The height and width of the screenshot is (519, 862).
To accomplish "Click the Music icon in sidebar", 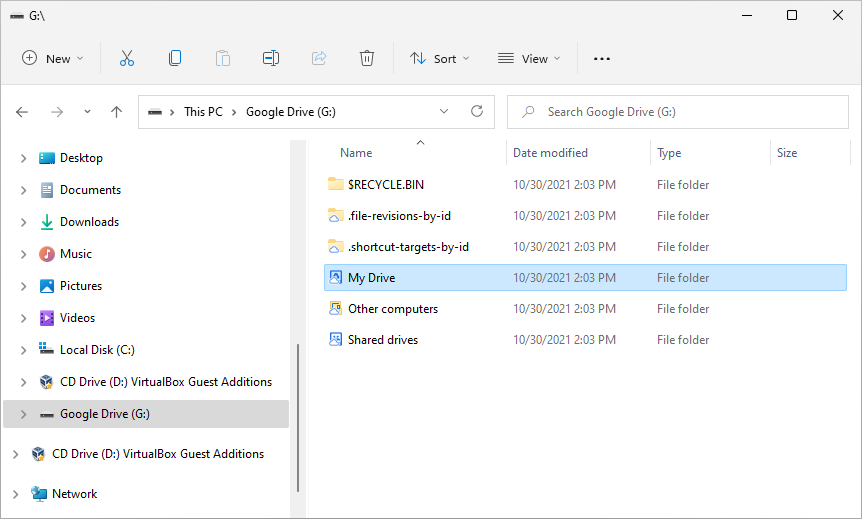I will click(x=47, y=254).
